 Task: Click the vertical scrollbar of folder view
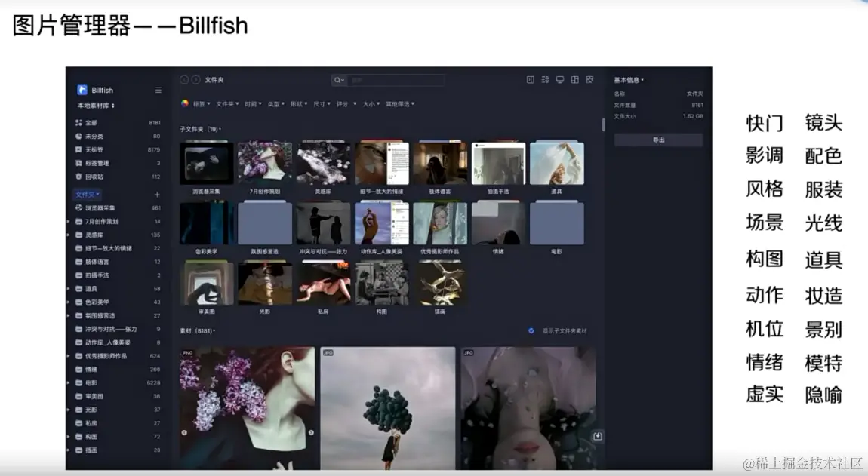click(603, 124)
